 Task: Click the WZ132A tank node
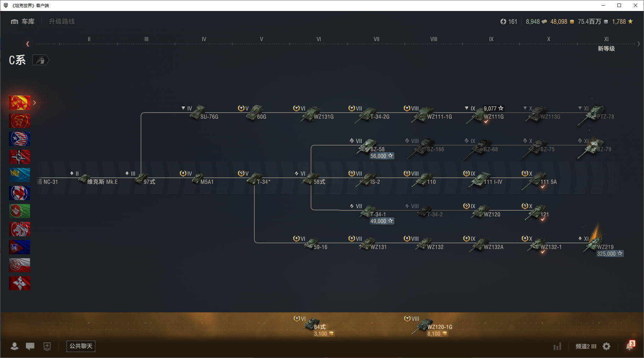click(483, 244)
